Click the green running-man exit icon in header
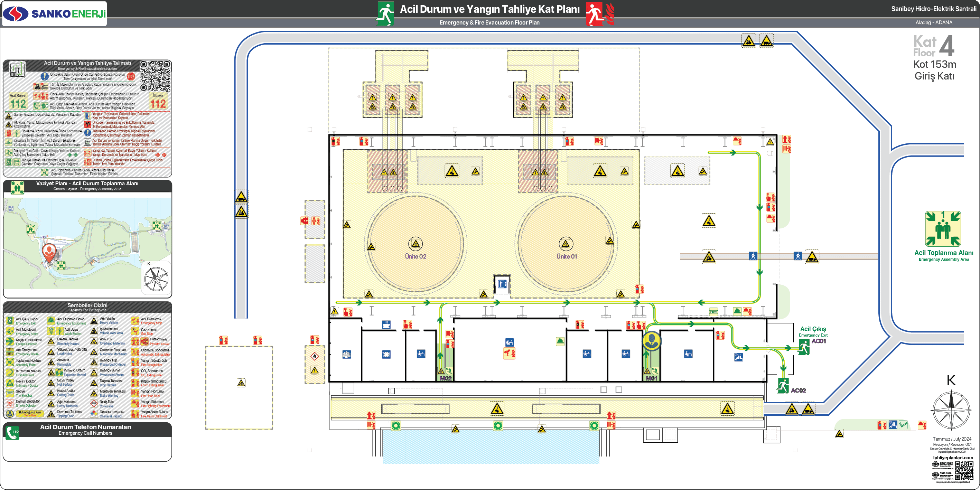 point(385,14)
